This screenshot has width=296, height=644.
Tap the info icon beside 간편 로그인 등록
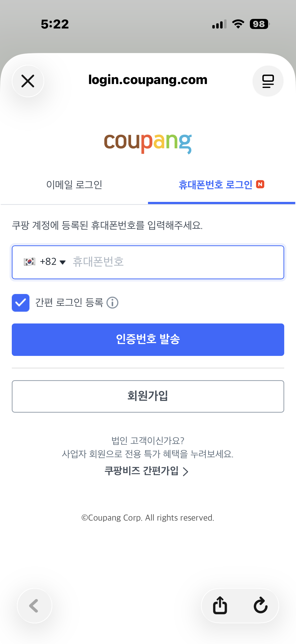click(112, 303)
